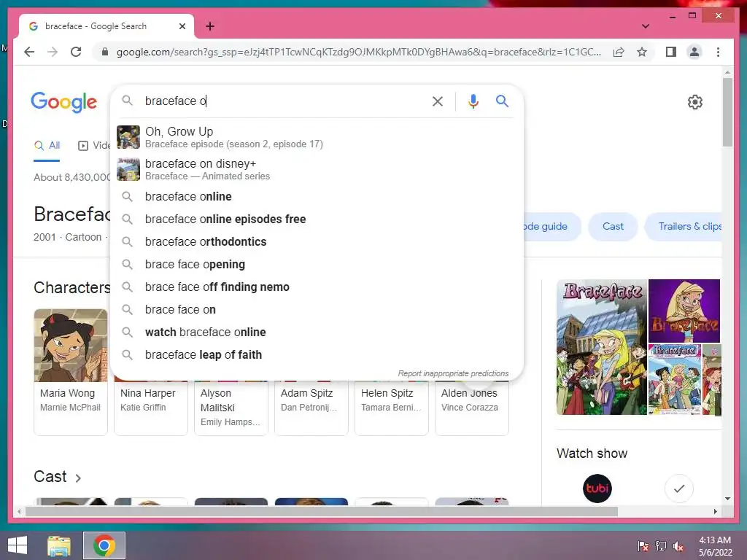Select braceface online suggestion
The width and height of the screenshot is (747, 560).
tap(317, 196)
